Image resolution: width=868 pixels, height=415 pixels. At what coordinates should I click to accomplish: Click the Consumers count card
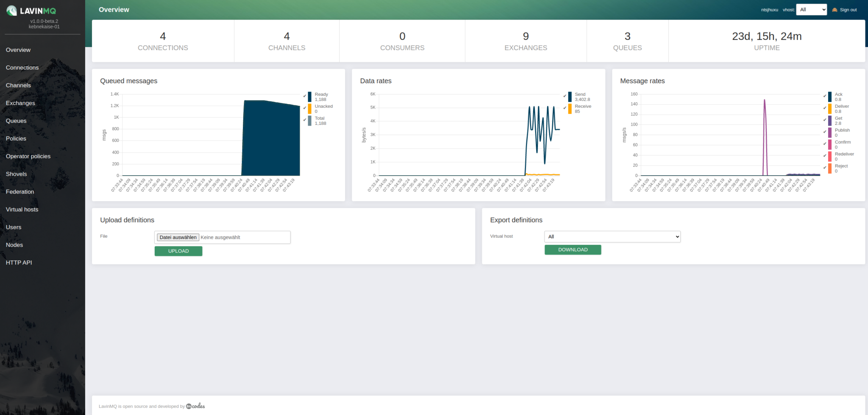point(402,41)
